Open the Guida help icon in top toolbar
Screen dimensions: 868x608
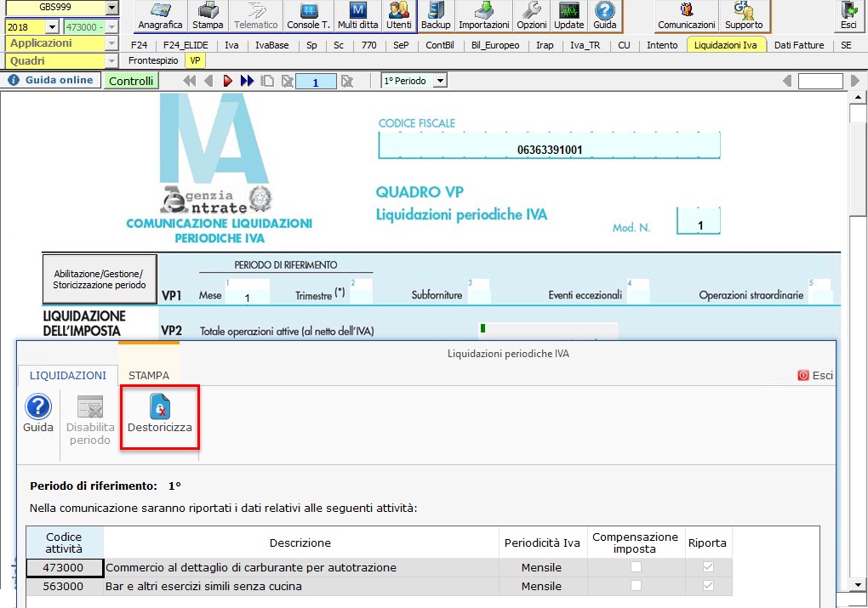click(604, 16)
